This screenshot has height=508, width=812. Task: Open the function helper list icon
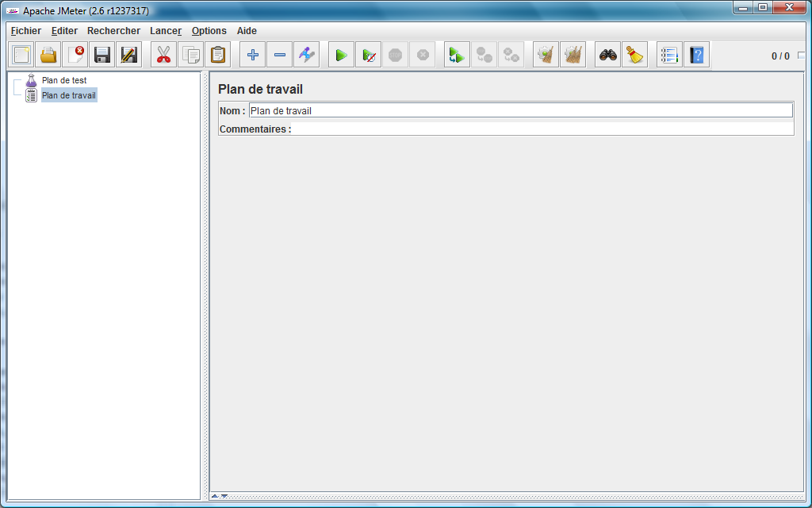click(x=669, y=55)
